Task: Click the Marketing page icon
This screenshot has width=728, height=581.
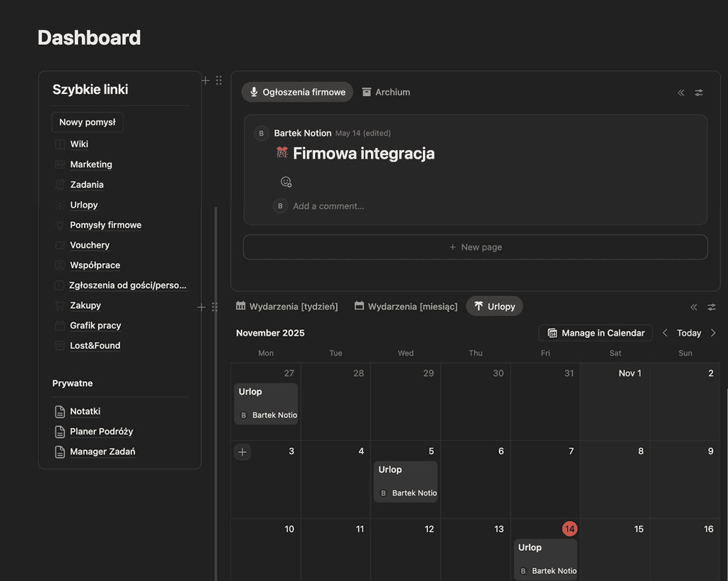Action: click(x=60, y=164)
